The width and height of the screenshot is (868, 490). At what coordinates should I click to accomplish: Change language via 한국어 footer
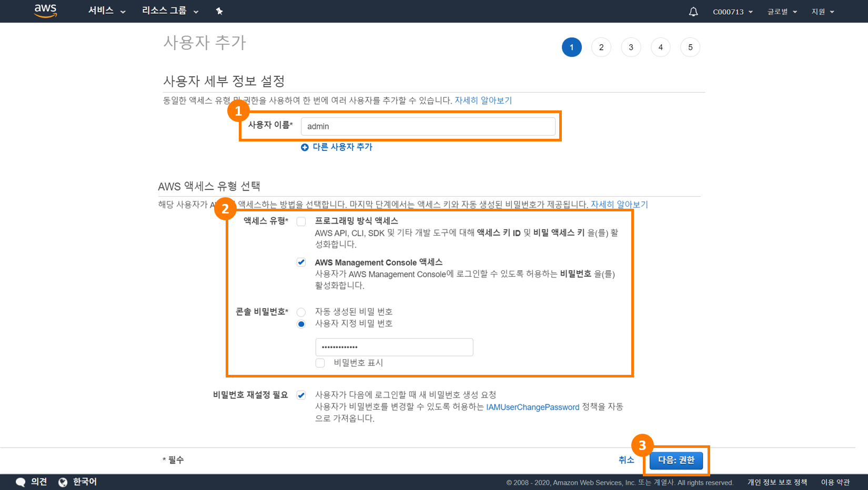point(85,482)
